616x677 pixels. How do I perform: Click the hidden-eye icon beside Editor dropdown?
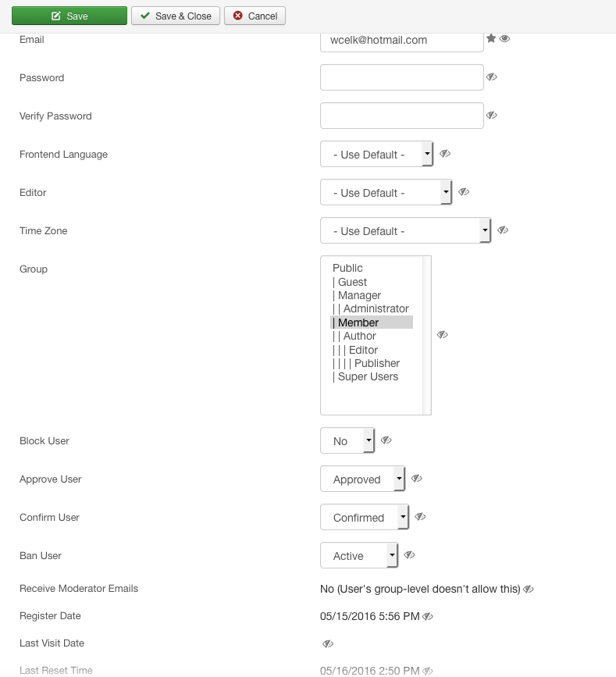point(463,192)
